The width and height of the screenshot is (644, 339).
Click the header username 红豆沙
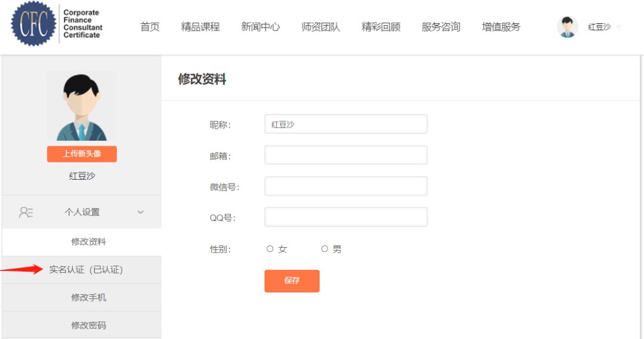[599, 27]
